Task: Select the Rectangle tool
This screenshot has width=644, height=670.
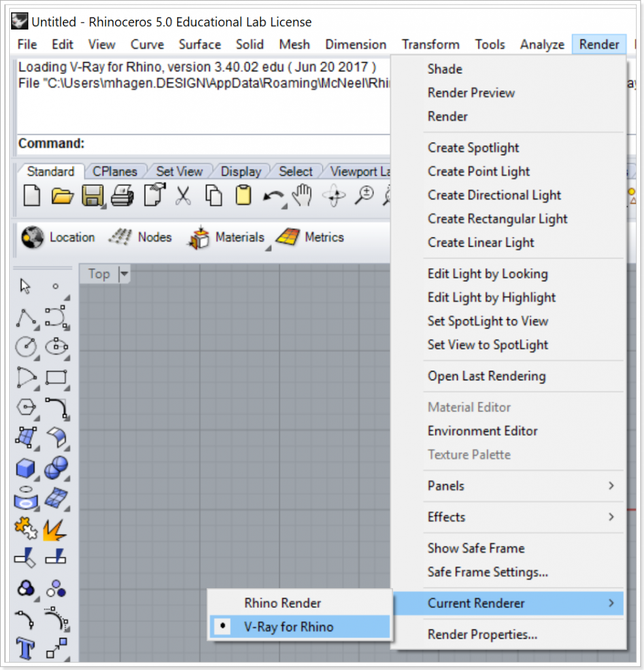Action: (56, 378)
